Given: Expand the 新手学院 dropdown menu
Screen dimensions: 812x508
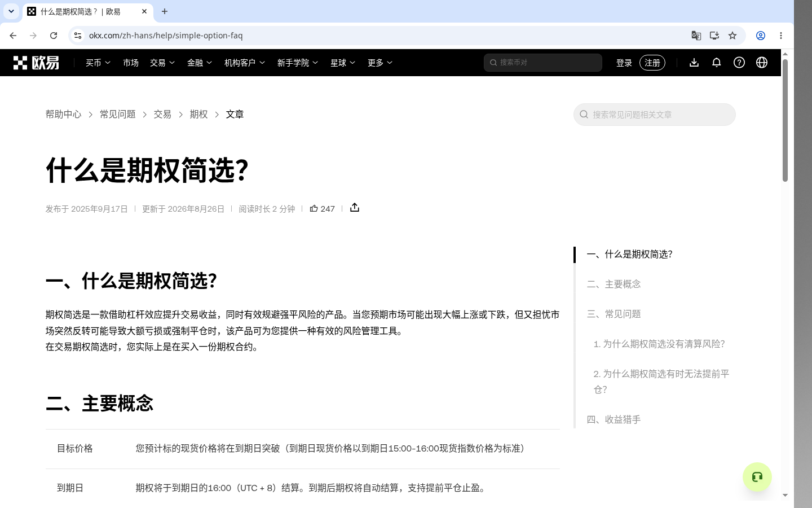Looking at the screenshot, I should (x=298, y=63).
